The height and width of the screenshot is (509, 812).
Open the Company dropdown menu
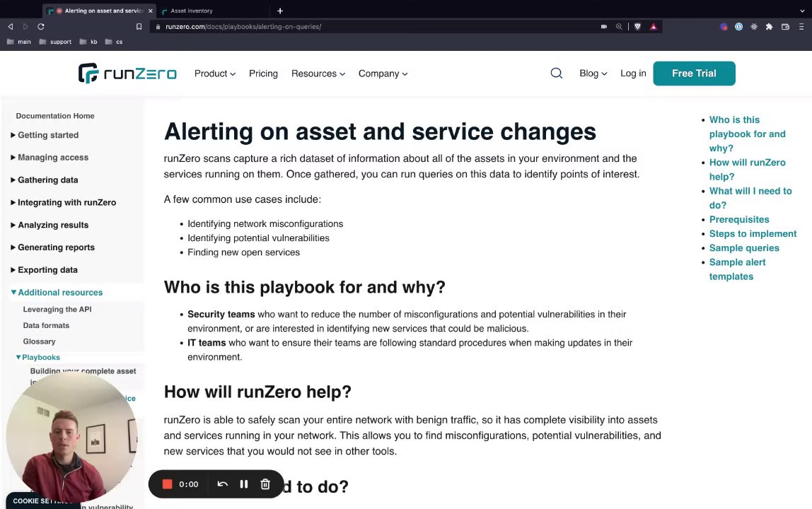383,74
